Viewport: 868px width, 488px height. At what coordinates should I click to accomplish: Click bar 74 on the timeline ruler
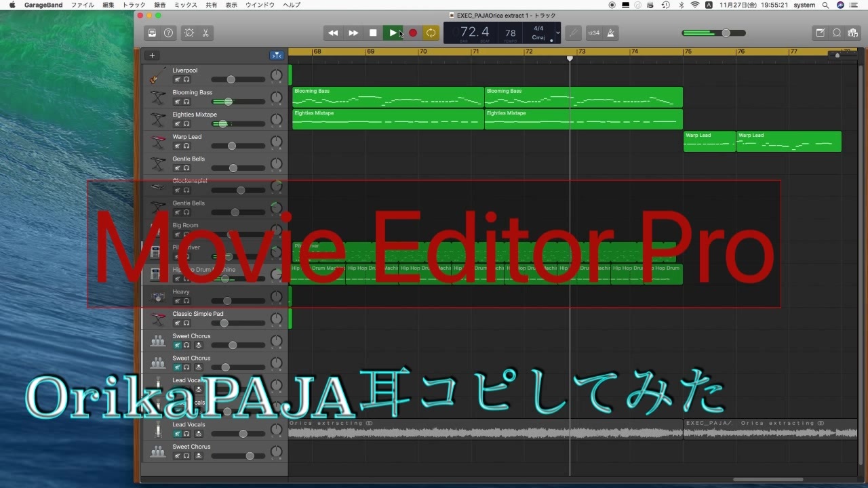pyautogui.click(x=634, y=52)
